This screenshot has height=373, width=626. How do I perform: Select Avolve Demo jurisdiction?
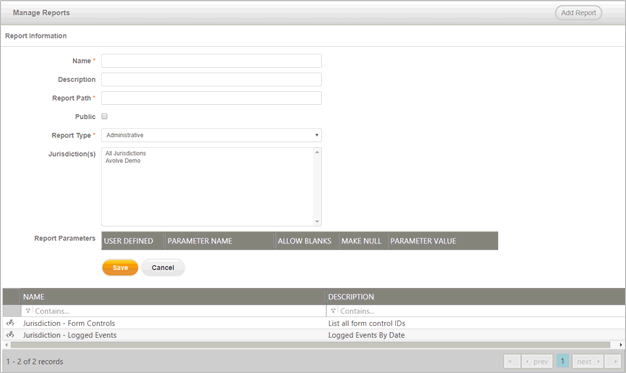[123, 161]
